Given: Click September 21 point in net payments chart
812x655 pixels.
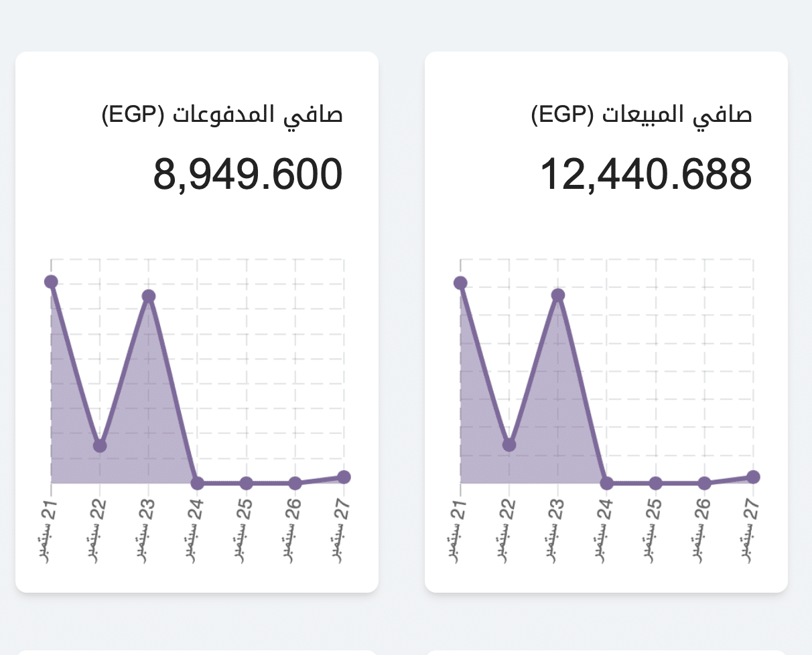Looking at the screenshot, I should click(x=51, y=282).
